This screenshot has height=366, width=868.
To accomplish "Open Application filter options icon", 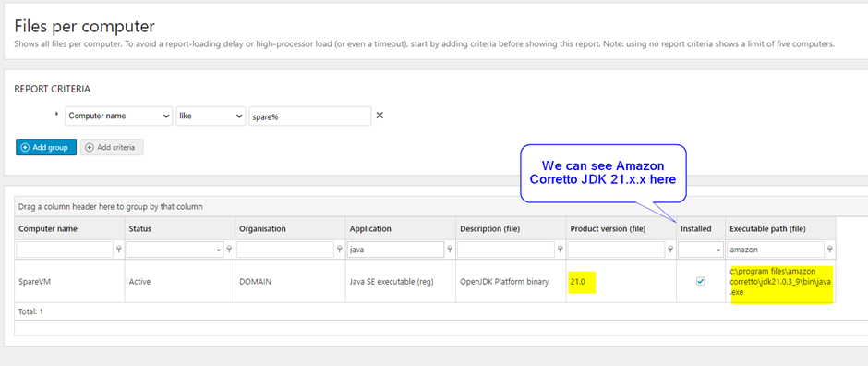I will 450,250.
